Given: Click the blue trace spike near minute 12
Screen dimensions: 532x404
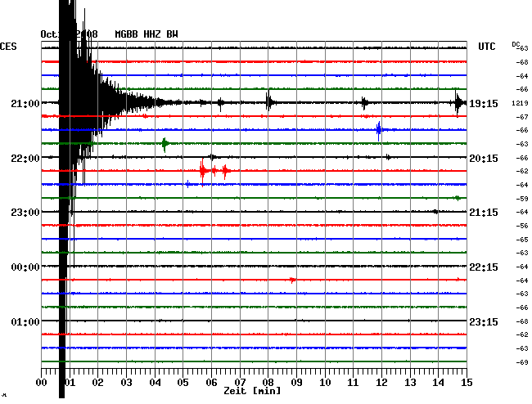Looking at the screenshot, I should pyautogui.click(x=379, y=130).
